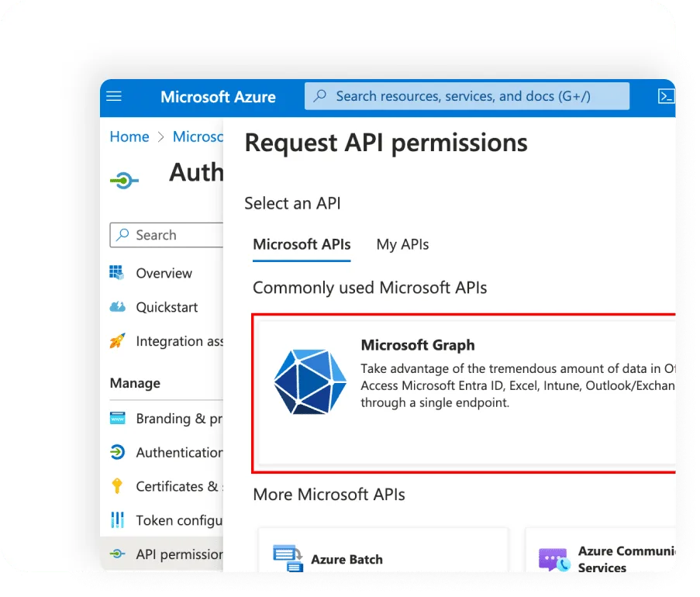Click the Quickstart cloud icon
700x597 pixels.
(117, 307)
